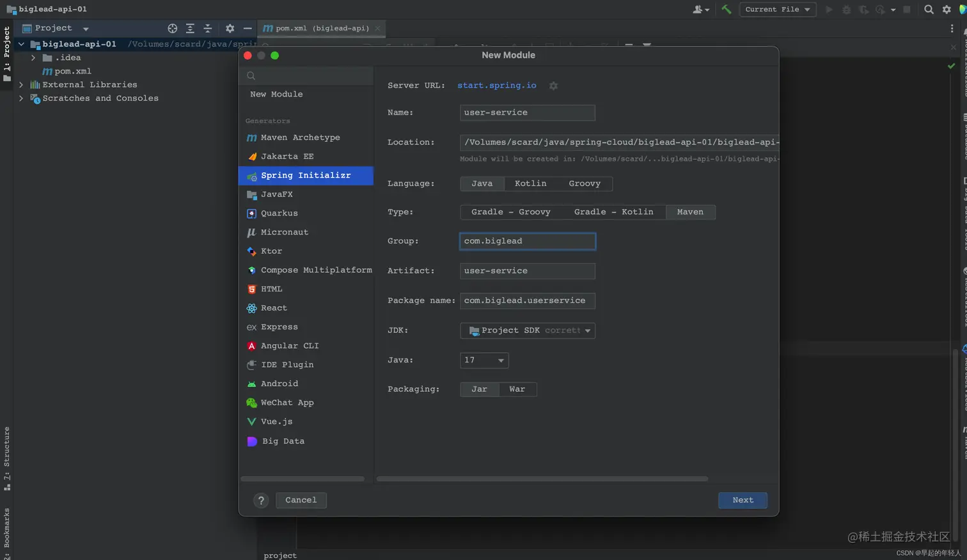This screenshot has height=560, width=967.
Task: Choose Java language option
Action: [x=482, y=184]
